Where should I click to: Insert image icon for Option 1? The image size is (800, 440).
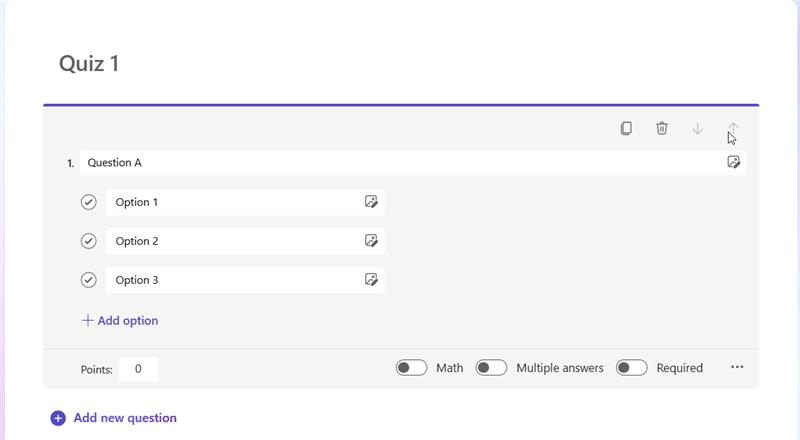point(371,202)
